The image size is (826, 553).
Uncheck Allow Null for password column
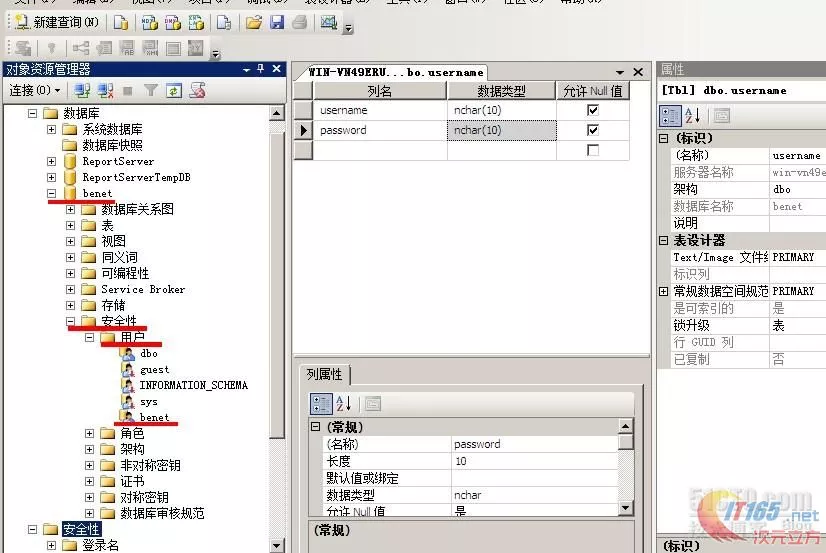coord(593,130)
